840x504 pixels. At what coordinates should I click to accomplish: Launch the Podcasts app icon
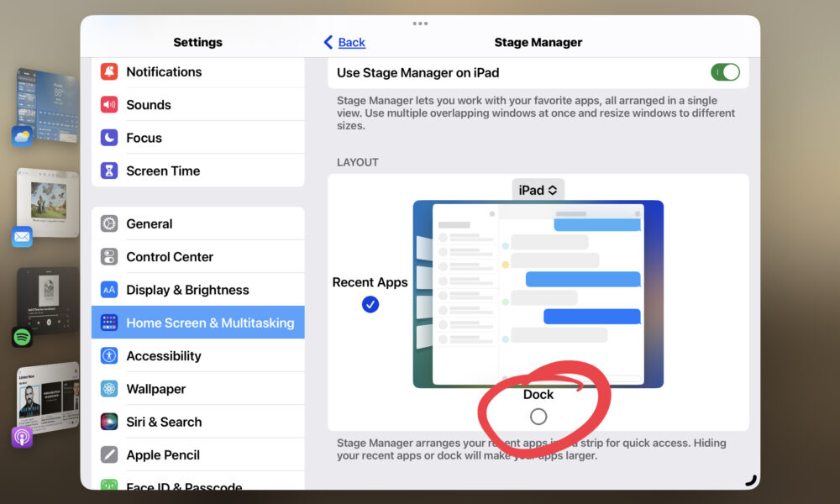[x=22, y=438]
